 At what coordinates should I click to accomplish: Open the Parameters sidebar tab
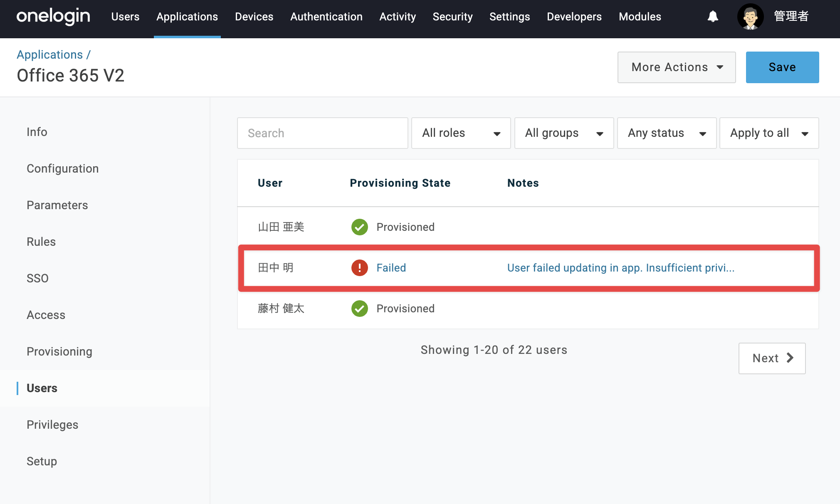57,205
